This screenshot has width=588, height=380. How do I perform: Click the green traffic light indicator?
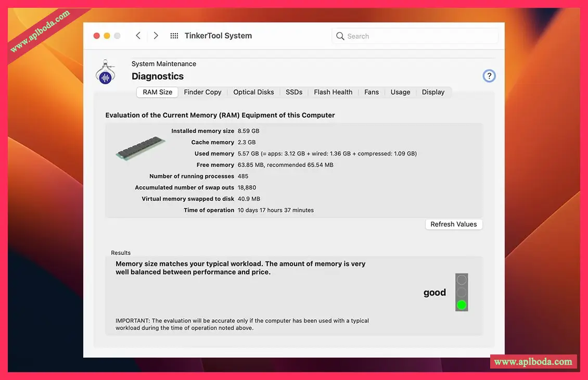pos(462,305)
